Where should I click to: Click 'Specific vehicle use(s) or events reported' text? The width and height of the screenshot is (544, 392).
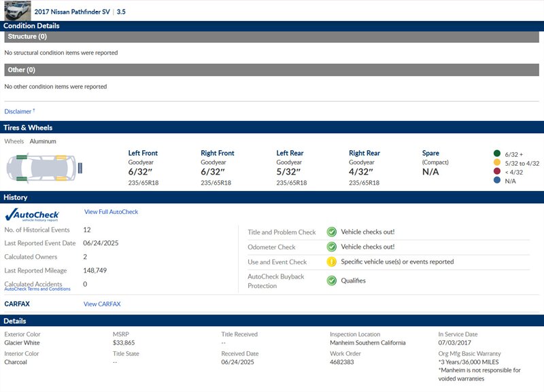coord(397,262)
